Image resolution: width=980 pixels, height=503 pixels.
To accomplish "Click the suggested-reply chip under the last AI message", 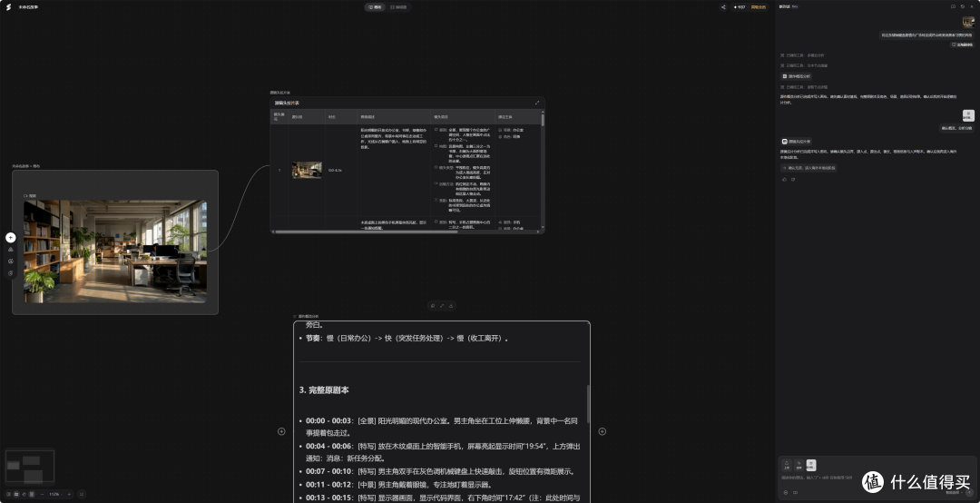I will point(808,168).
